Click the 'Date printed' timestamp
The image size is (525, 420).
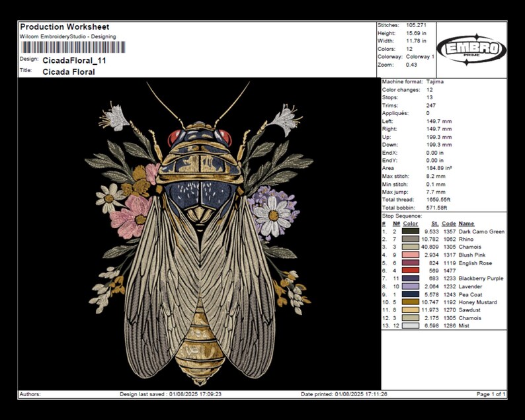344,394
